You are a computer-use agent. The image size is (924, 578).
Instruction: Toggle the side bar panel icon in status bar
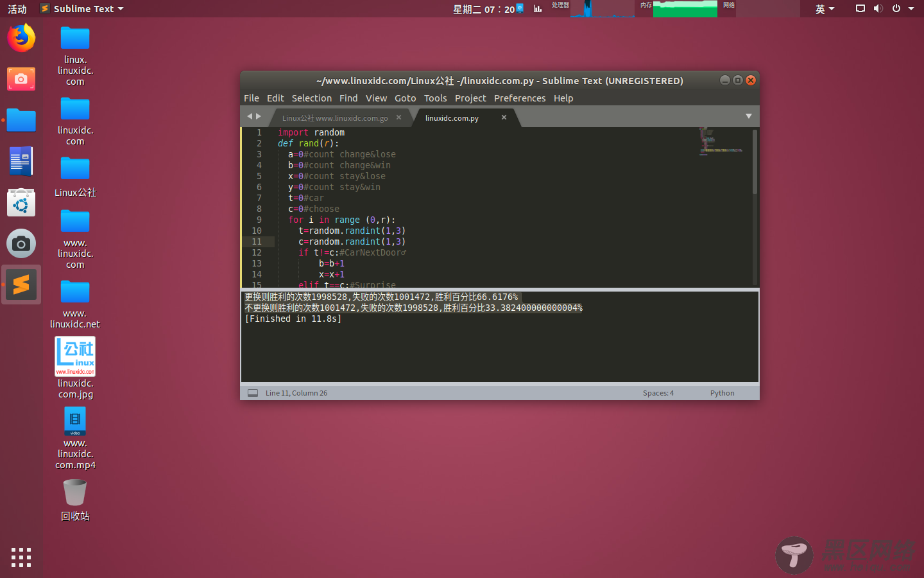pyautogui.click(x=253, y=393)
